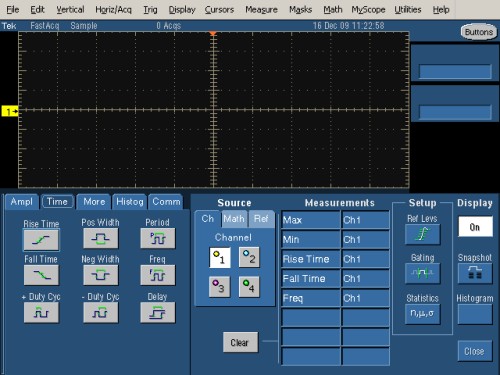Open the Utilities menu
Viewport: 500px width, 375px height.
pos(408,10)
